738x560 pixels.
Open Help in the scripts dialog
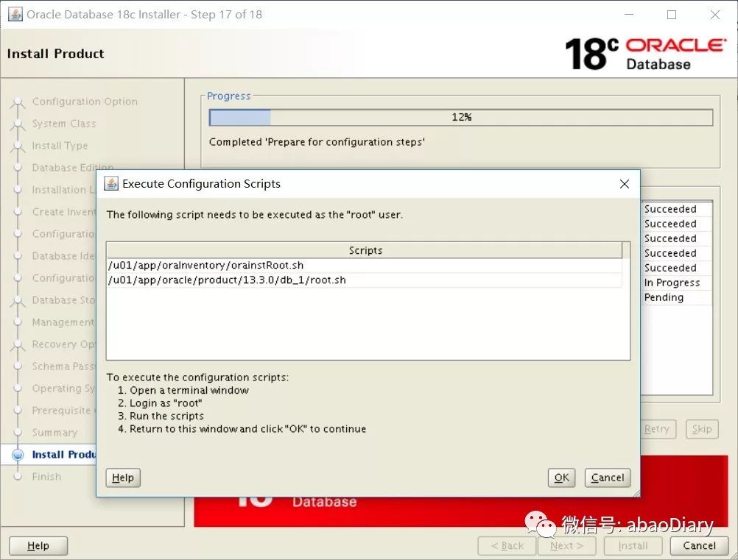123,478
